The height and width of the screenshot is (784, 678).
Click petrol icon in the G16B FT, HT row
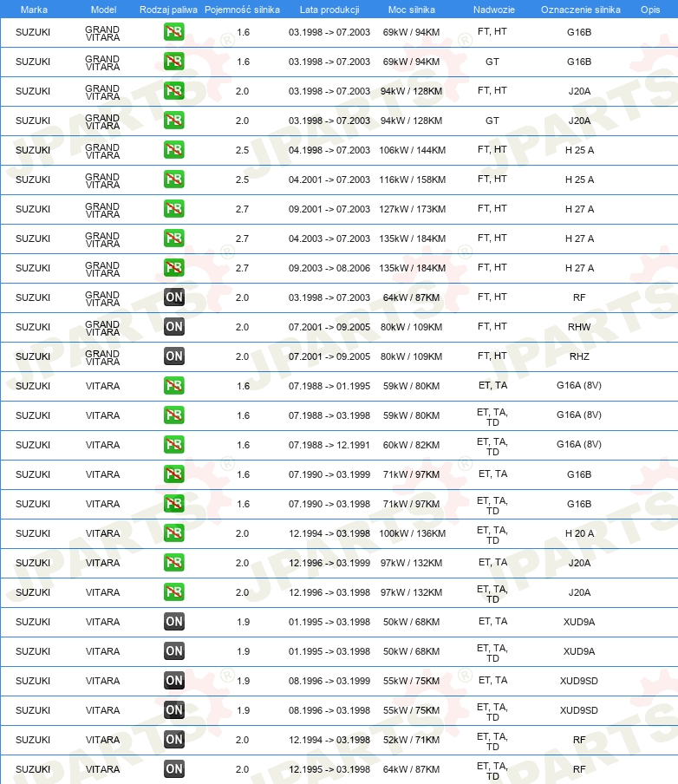(x=174, y=32)
